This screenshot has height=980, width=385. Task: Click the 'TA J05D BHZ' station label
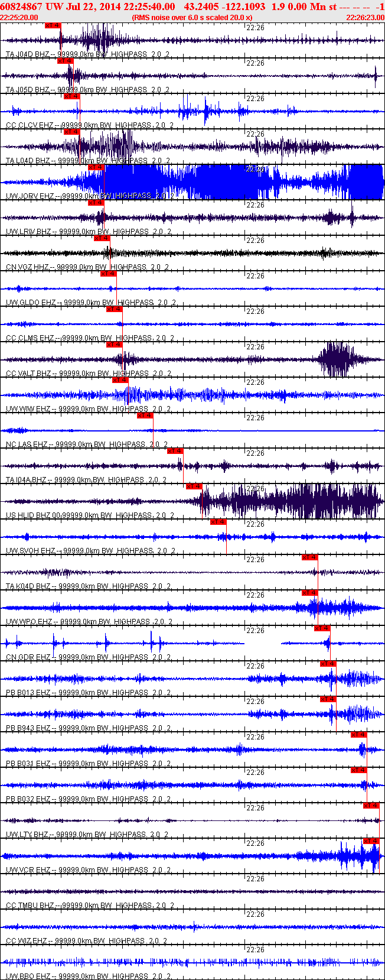(28, 90)
